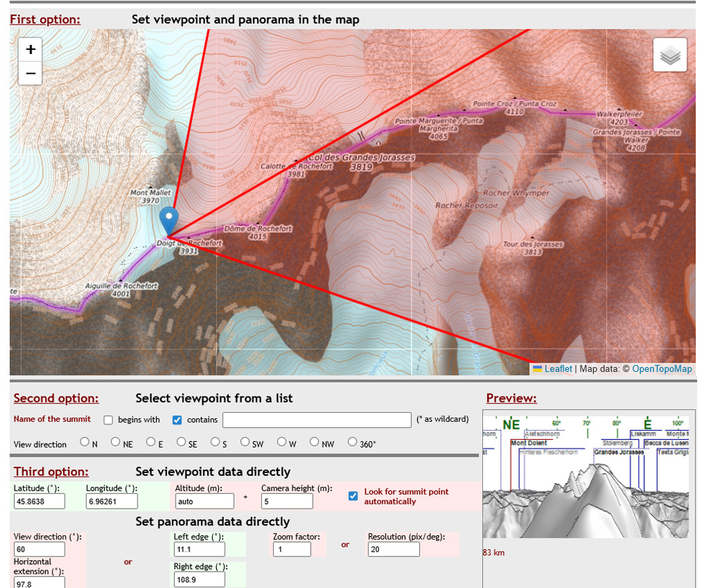The height and width of the screenshot is (588, 702).
Task: Open the map layers control
Action: click(x=670, y=55)
